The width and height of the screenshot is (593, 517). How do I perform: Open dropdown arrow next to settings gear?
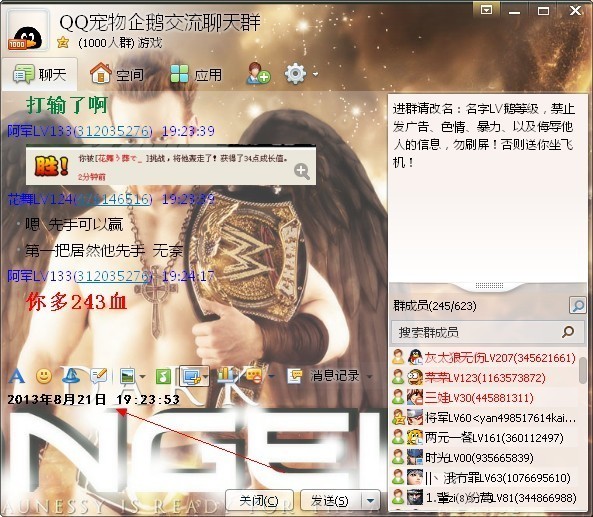[x=315, y=74]
